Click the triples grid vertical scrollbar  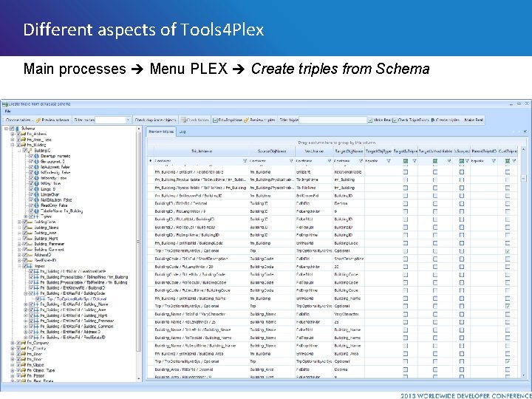[x=523, y=263]
